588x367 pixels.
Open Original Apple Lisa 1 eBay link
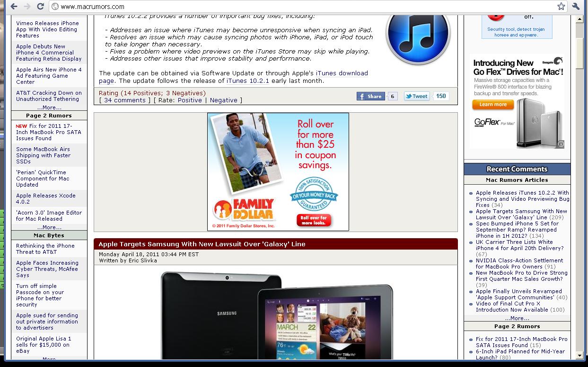(x=44, y=345)
